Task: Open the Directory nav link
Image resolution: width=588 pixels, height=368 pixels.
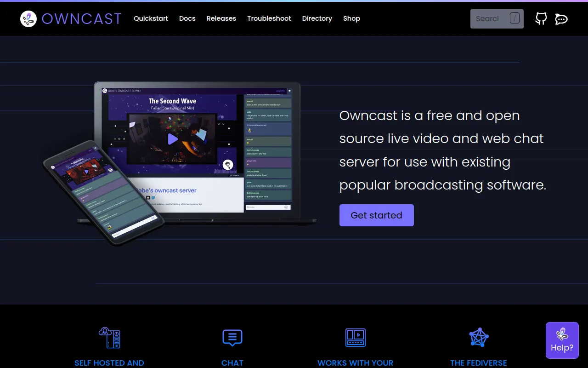Action: pyautogui.click(x=317, y=18)
